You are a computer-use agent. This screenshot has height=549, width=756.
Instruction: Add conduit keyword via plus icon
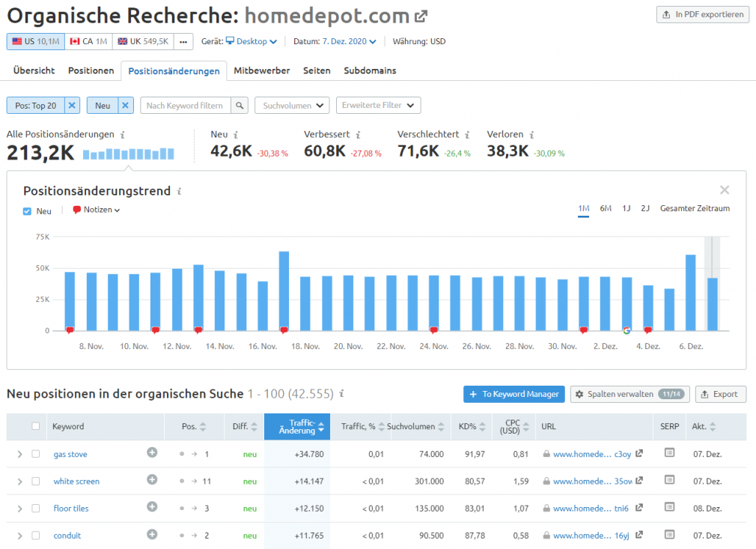tap(152, 534)
